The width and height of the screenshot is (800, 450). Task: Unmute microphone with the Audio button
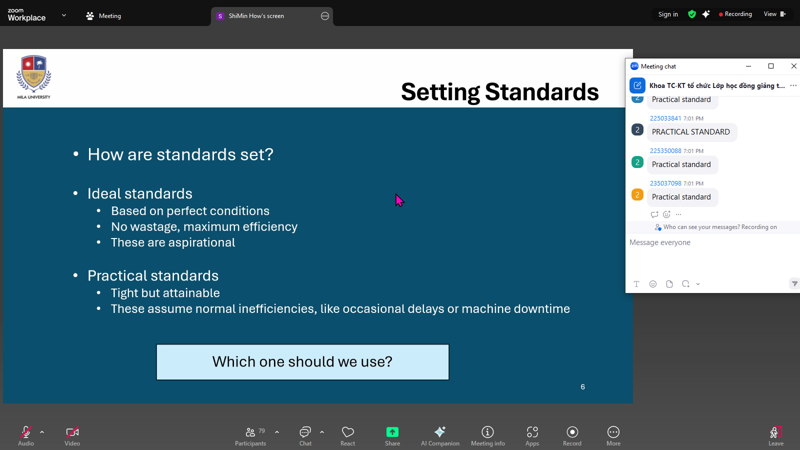[25, 433]
